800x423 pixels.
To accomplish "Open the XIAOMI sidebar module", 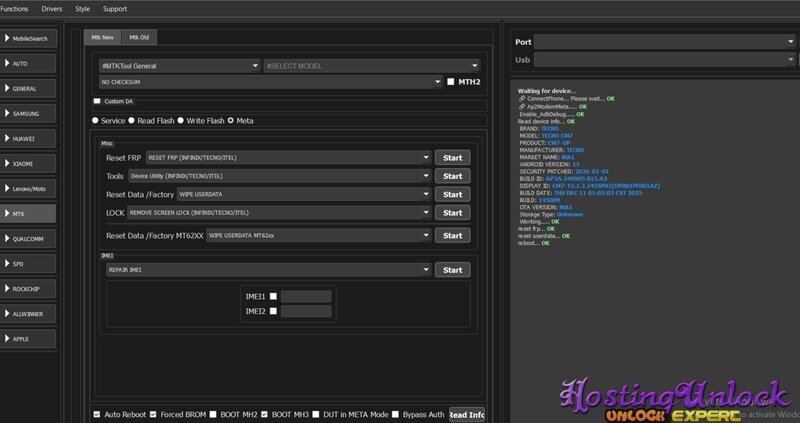I will click(x=30, y=163).
